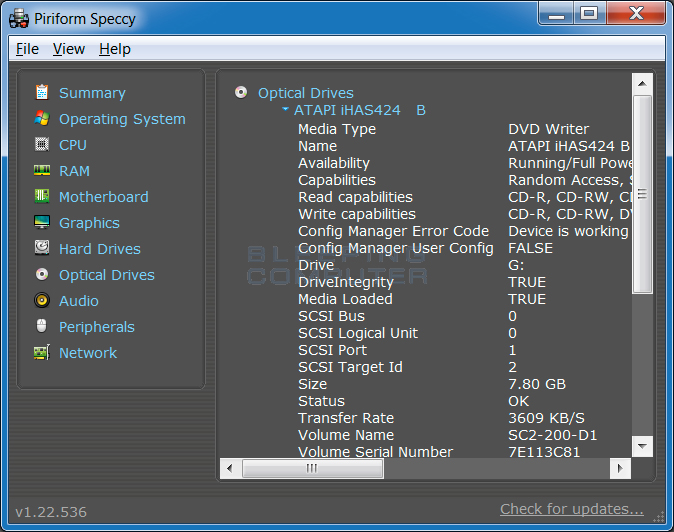Select the Peripherals mouse icon
The image size is (674, 532).
click(x=42, y=326)
